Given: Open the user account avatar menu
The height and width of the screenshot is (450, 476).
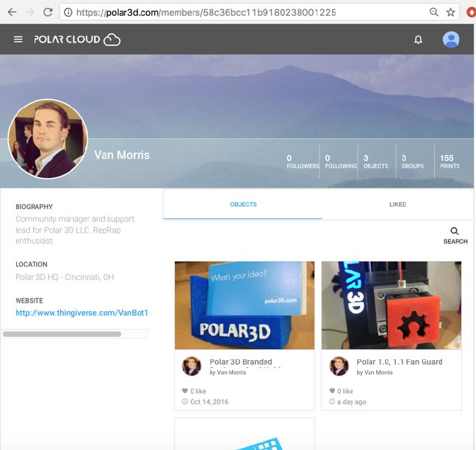Looking at the screenshot, I should click(x=450, y=40).
